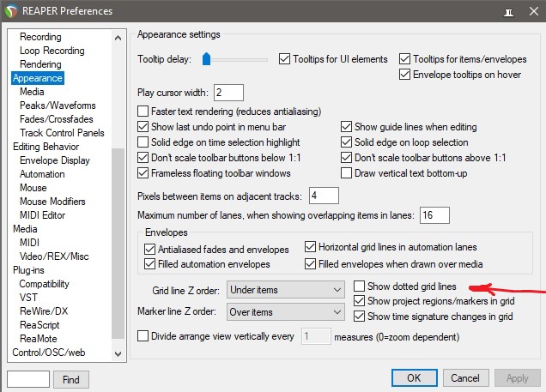Toggle Filled envelopes when drawn over media

(310, 264)
